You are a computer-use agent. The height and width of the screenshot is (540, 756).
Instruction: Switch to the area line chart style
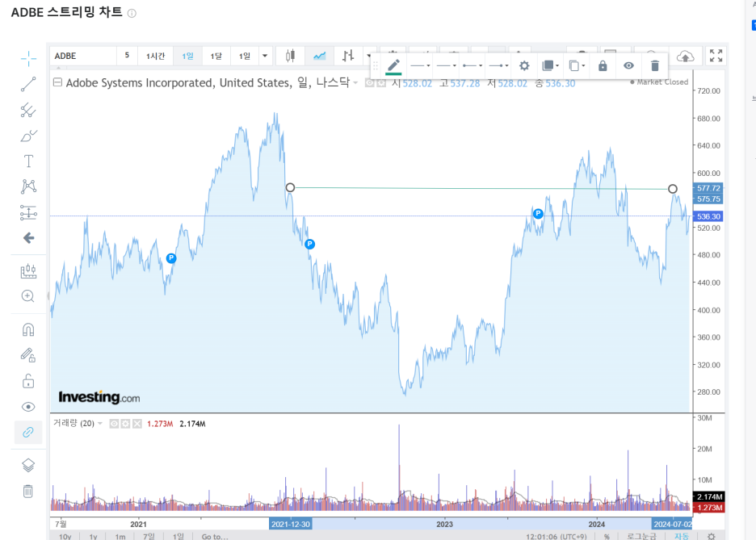[319, 56]
